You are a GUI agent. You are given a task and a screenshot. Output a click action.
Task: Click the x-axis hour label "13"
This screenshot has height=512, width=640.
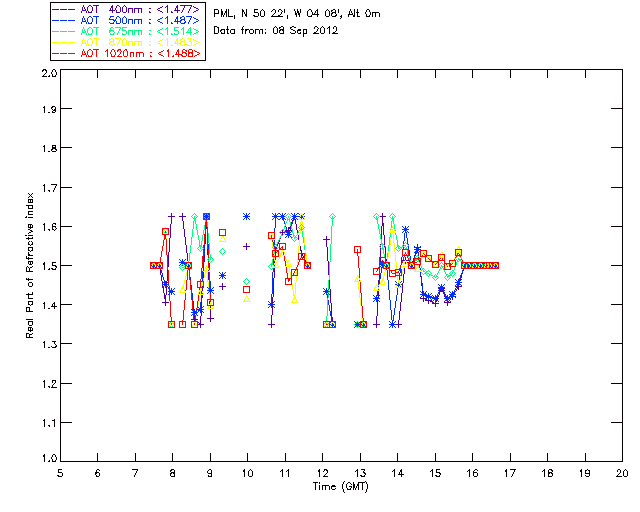360,473
